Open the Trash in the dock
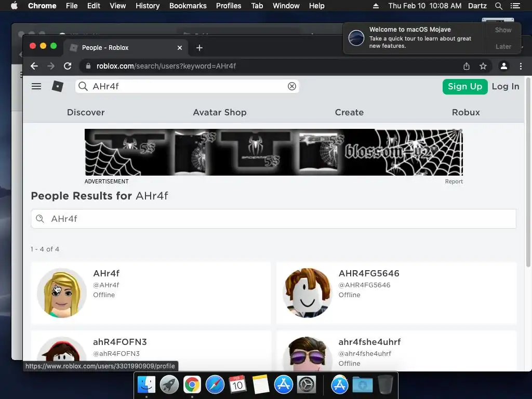Image resolution: width=532 pixels, height=399 pixels. tap(385, 385)
